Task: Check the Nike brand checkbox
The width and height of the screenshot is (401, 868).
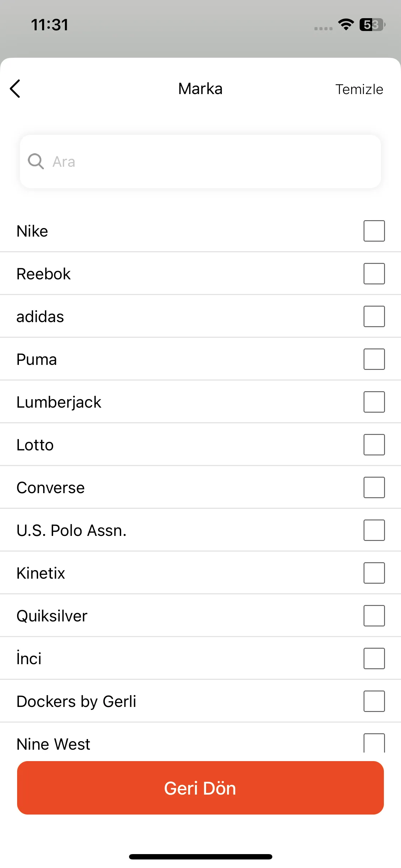Action: (374, 231)
